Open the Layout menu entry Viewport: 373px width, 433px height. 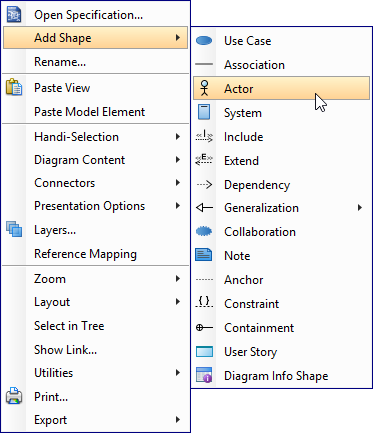(x=96, y=302)
